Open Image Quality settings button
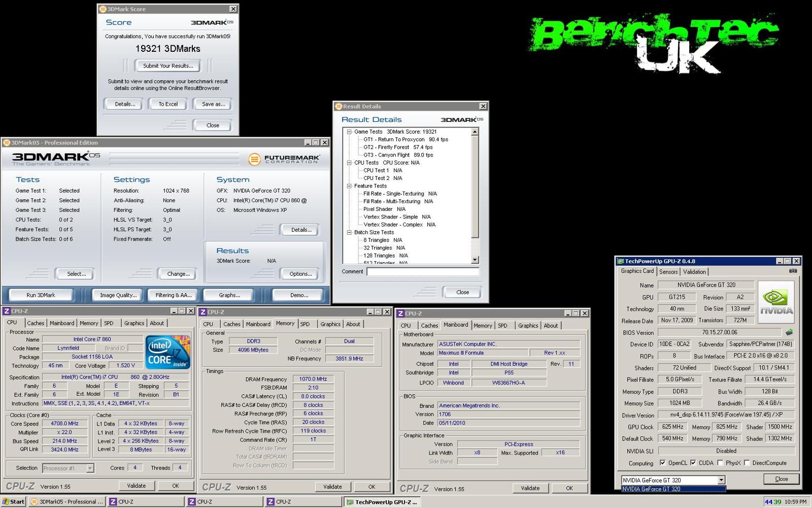This screenshot has width=812, height=508. [118, 295]
